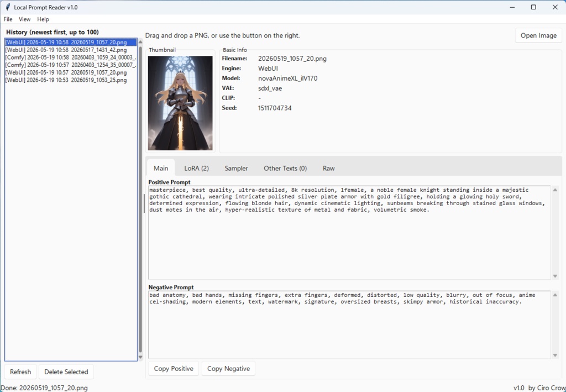Image resolution: width=566 pixels, height=392 pixels.
Task: Close the Local Prompt Reader window
Action: (x=555, y=7)
